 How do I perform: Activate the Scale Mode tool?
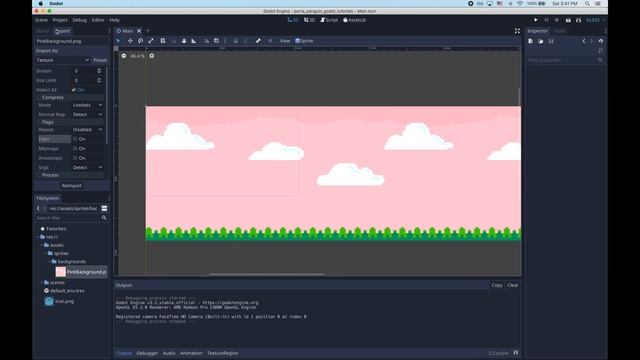pyautogui.click(x=151, y=41)
